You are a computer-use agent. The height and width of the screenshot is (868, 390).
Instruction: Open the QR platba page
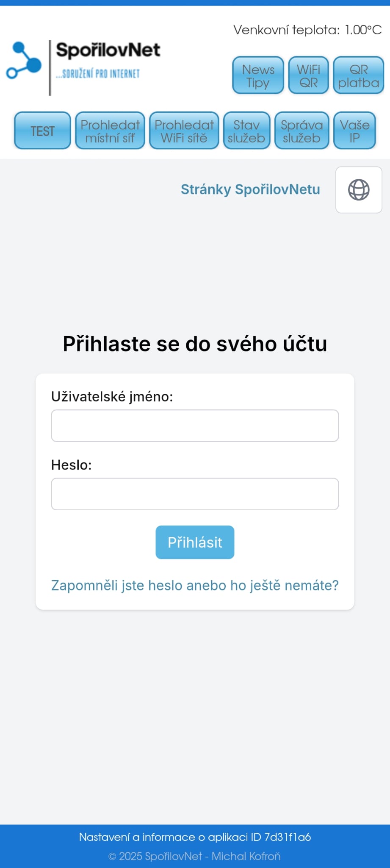[358, 75]
